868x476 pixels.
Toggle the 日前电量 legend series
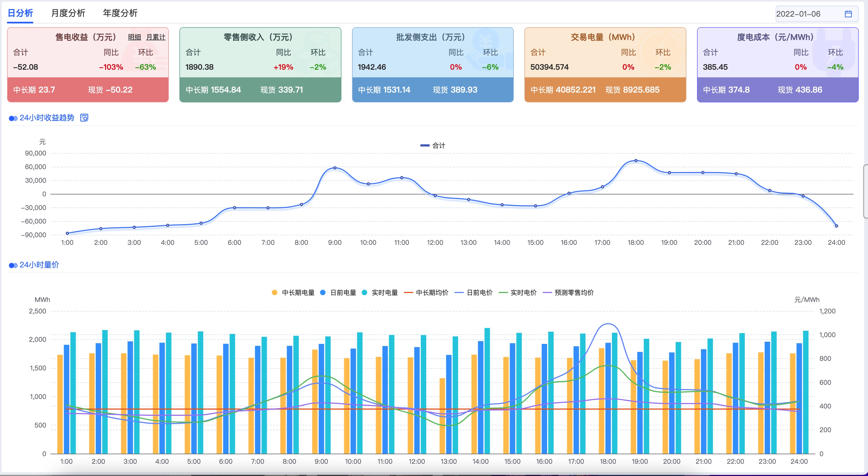click(338, 293)
